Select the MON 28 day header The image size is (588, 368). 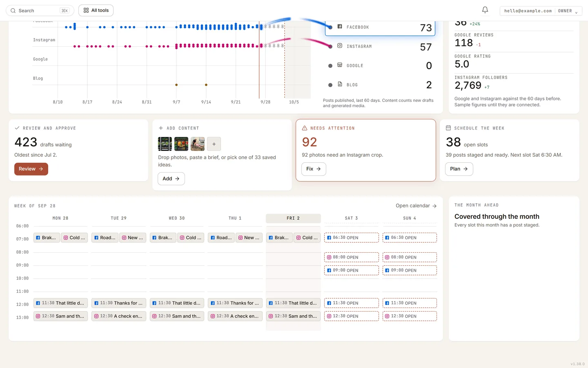coord(60,218)
